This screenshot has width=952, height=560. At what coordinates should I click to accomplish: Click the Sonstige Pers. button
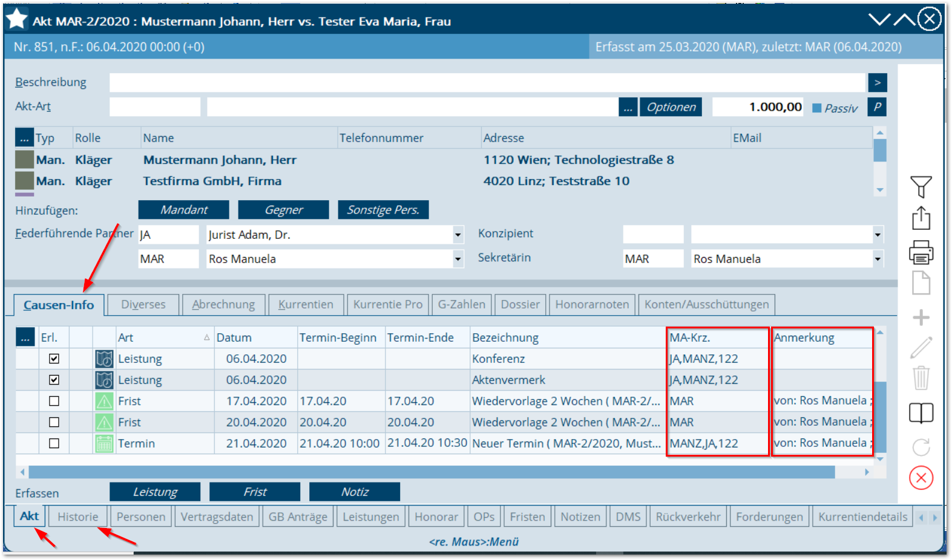click(383, 210)
